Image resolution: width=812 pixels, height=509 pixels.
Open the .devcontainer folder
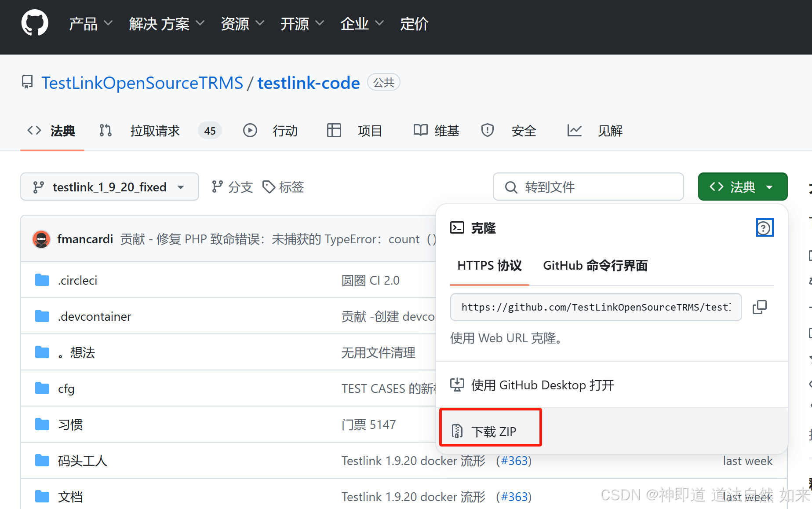[95, 316]
